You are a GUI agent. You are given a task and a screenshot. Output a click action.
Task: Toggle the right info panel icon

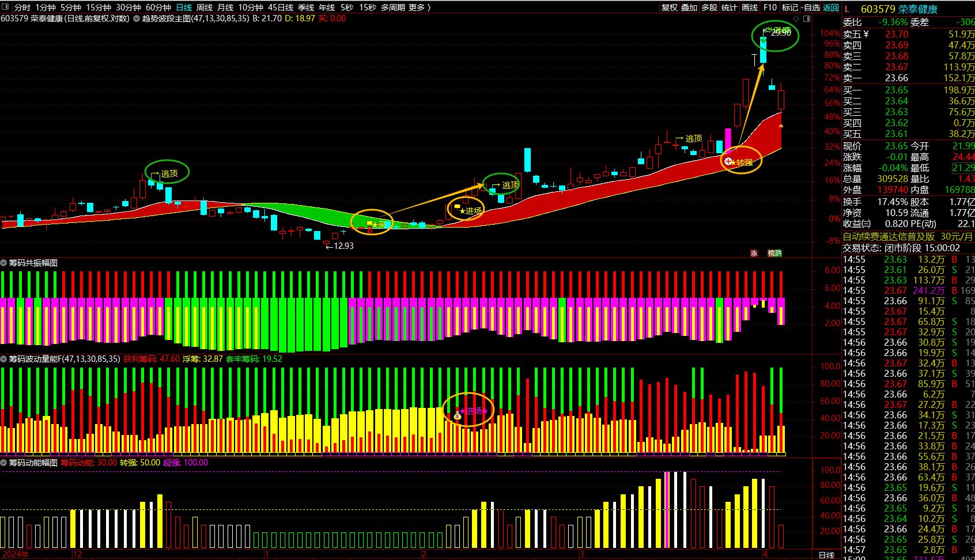807,18
